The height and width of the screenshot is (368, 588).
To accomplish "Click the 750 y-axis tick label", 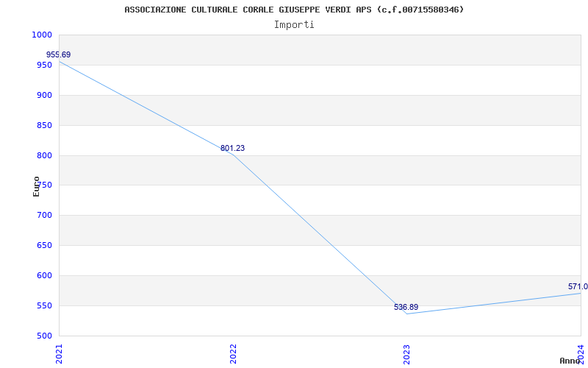I will tap(44, 185).
